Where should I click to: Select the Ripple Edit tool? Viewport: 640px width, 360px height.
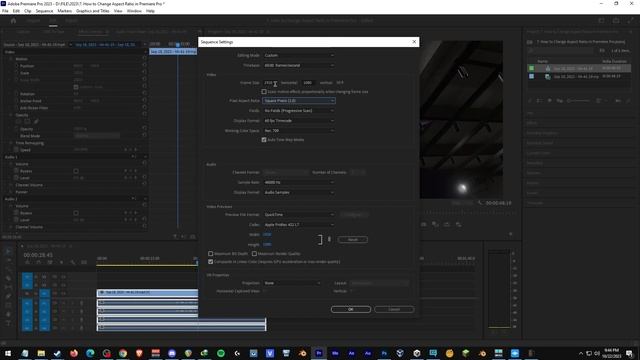(8, 269)
